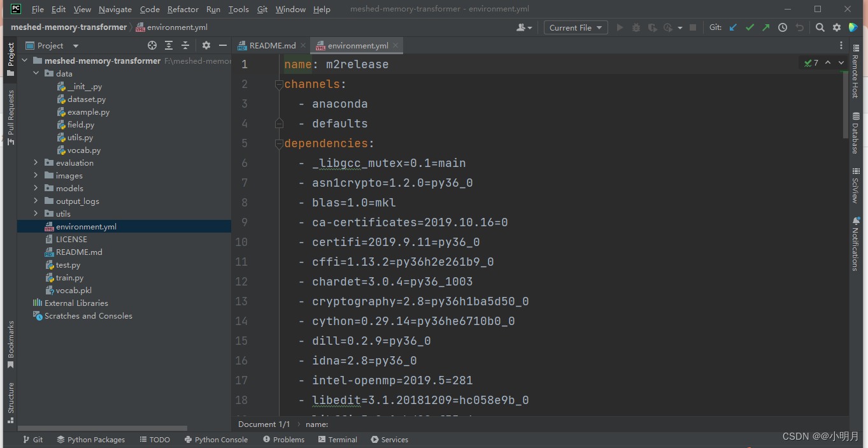Toggle Pull Requests tool window
The image size is (868, 448).
point(10,117)
